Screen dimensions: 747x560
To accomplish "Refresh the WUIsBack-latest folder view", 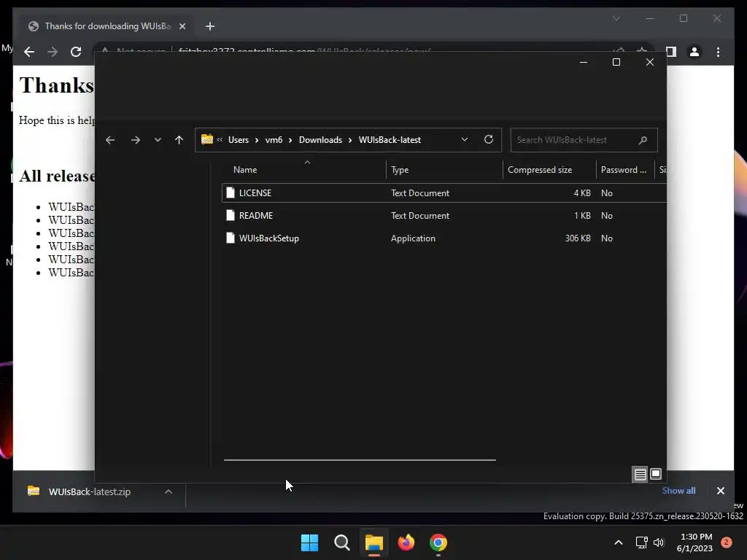I will (488, 139).
